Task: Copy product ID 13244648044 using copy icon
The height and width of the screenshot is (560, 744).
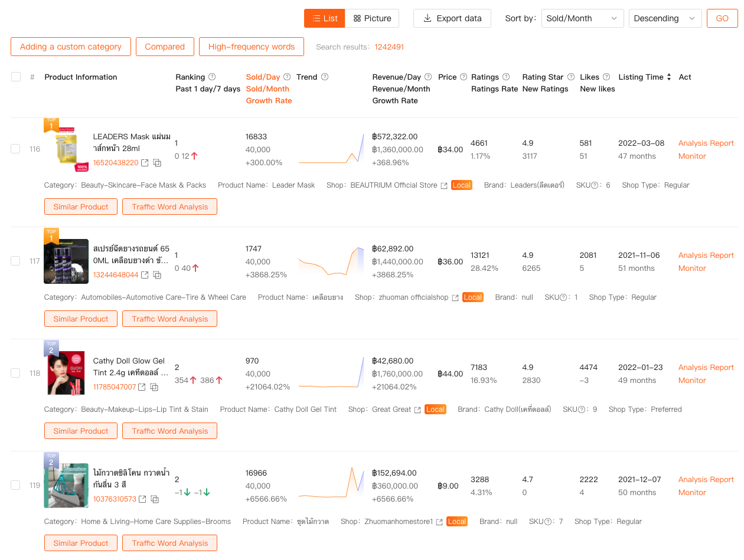Action: click(x=157, y=275)
